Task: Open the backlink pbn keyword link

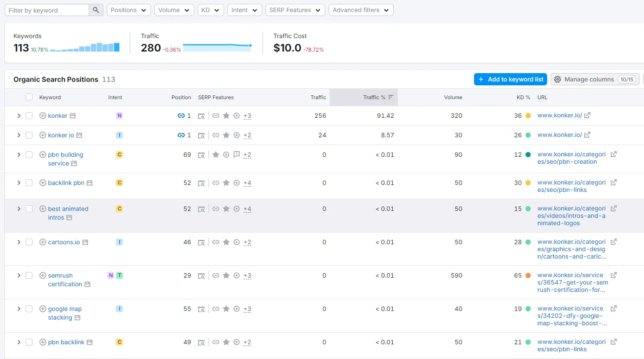Action: pyautogui.click(x=66, y=183)
